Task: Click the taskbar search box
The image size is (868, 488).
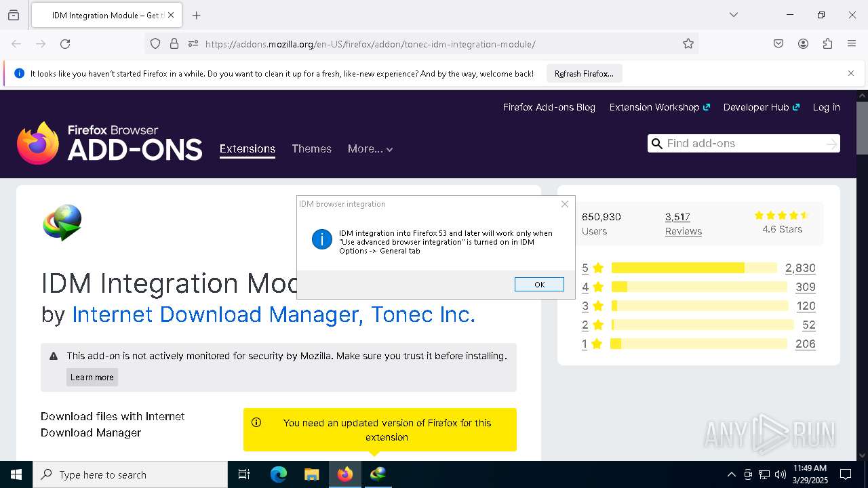Action: click(130, 474)
